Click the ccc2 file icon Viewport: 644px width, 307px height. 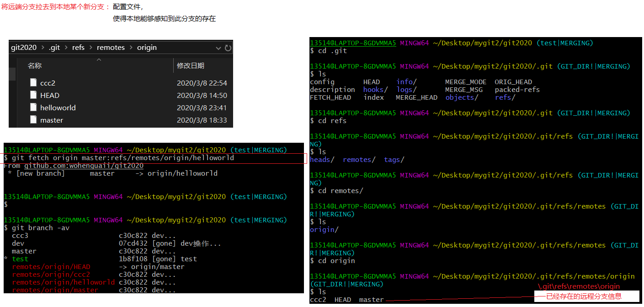[33, 83]
